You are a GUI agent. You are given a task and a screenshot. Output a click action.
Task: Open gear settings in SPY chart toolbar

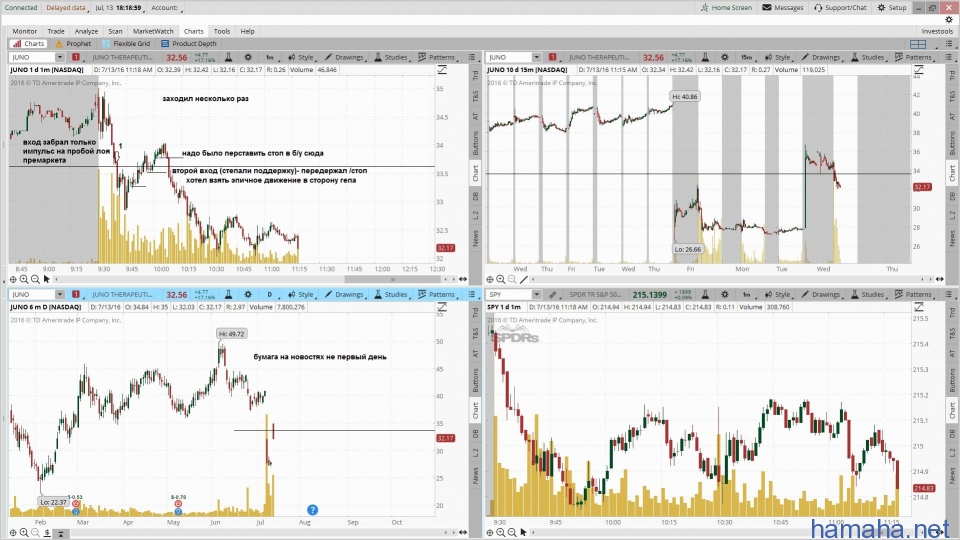(725, 294)
